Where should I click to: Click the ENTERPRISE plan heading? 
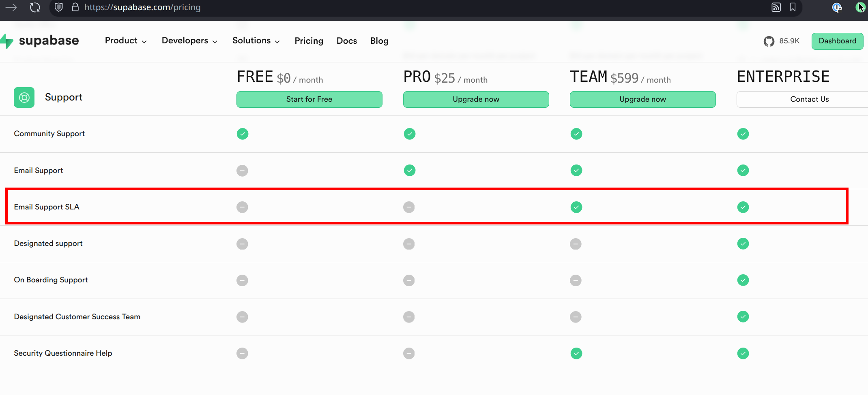pos(783,77)
